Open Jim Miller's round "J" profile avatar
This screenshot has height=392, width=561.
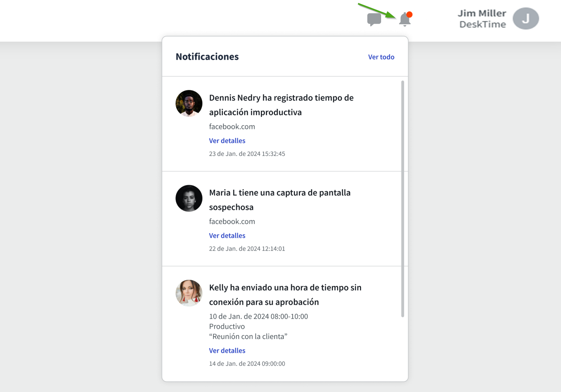tap(526, 19)
